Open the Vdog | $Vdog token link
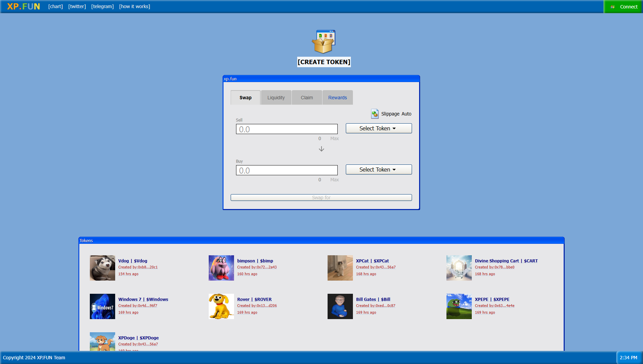This screenshot has height=364, width=643. click(x=133, y=261)
